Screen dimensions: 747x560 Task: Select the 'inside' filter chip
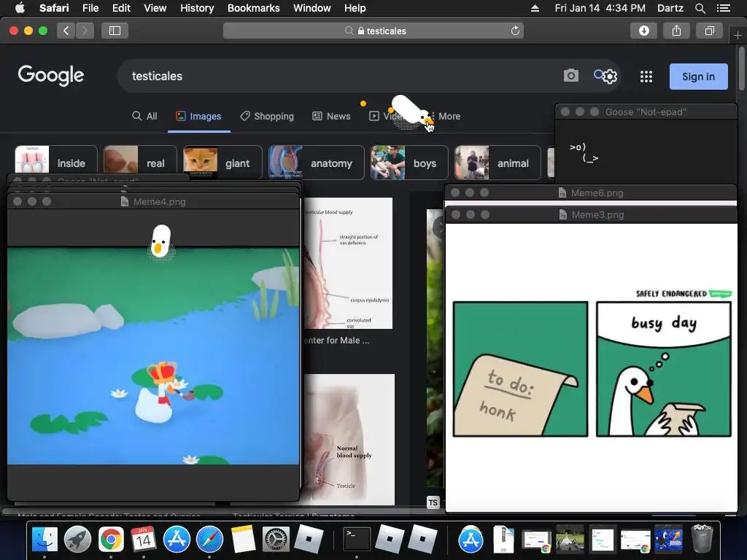(x=55, y=163)
